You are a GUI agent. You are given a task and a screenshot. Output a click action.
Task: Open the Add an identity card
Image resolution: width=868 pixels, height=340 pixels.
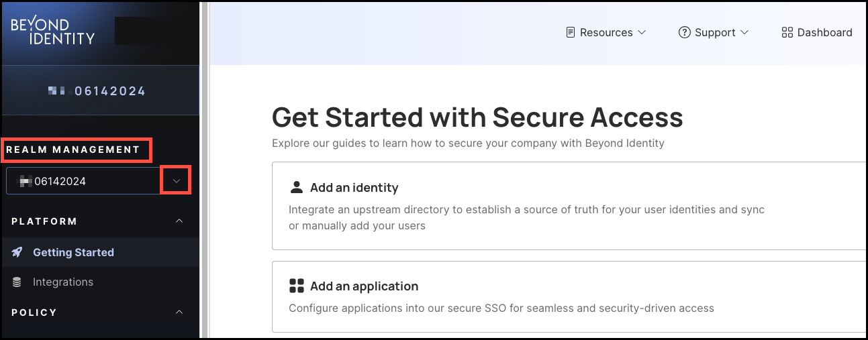point(570,206)
